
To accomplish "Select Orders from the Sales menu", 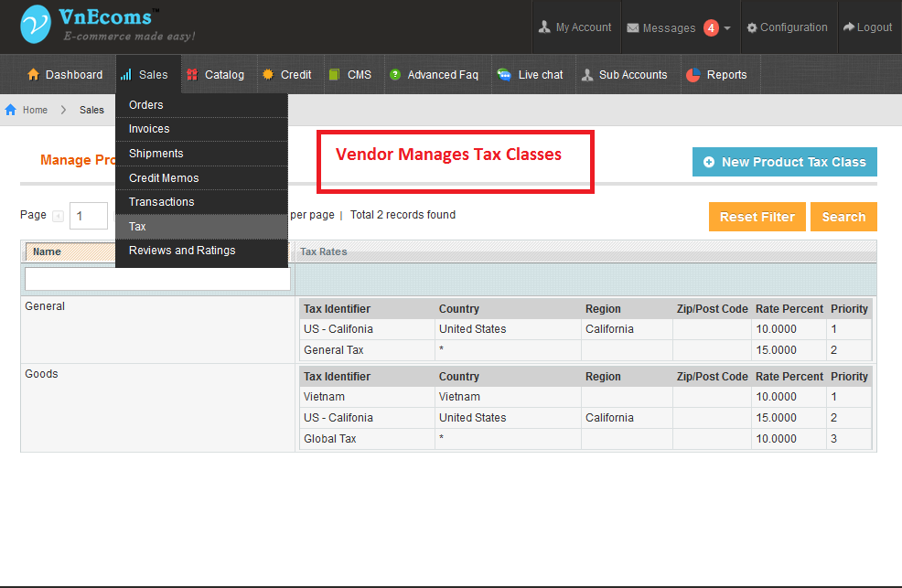I will tap(145, 104).
